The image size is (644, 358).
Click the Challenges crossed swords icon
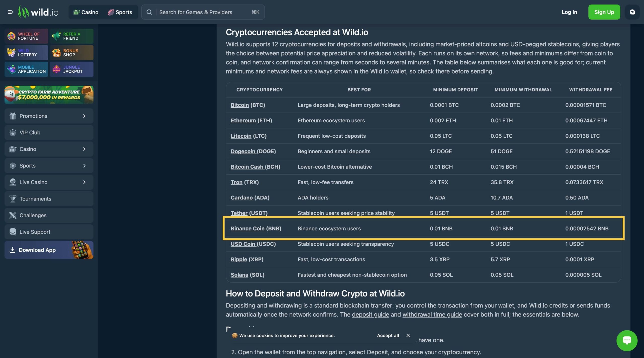[x=13, y=216]
